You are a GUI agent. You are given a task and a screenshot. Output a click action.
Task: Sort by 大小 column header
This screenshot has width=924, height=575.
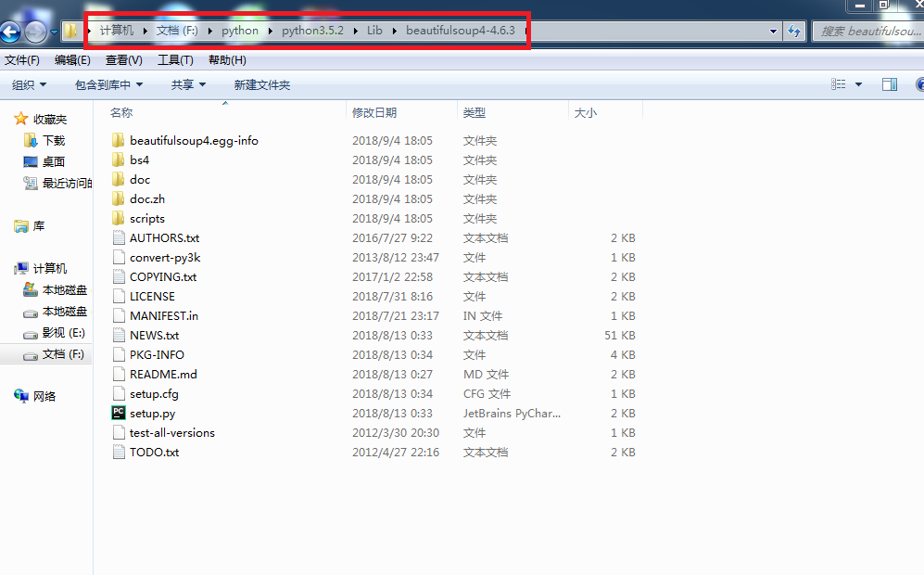tap(585, 112)
